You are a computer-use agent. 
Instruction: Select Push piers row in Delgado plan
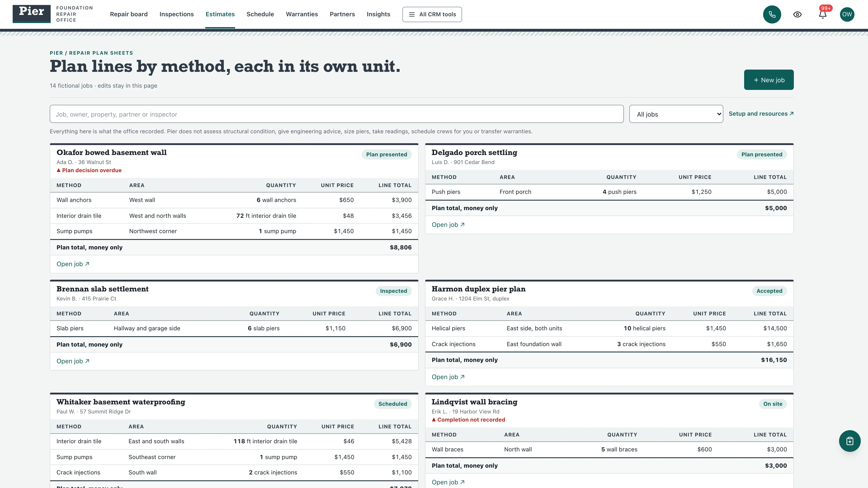pyautogui.click(x=609, y=192)
